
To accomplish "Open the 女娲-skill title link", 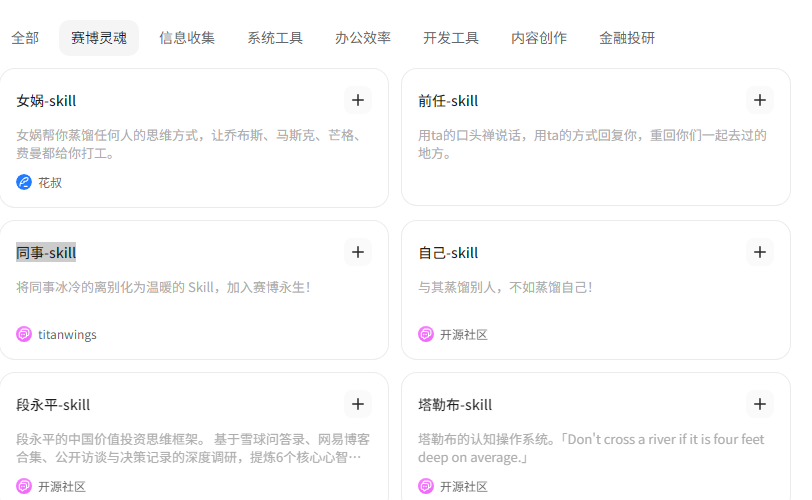I will 46,101.
